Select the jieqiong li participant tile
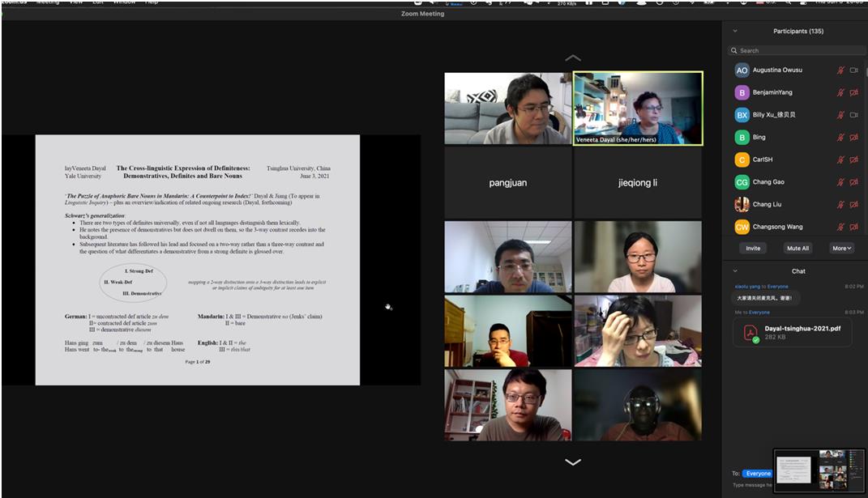 (638, 183)
